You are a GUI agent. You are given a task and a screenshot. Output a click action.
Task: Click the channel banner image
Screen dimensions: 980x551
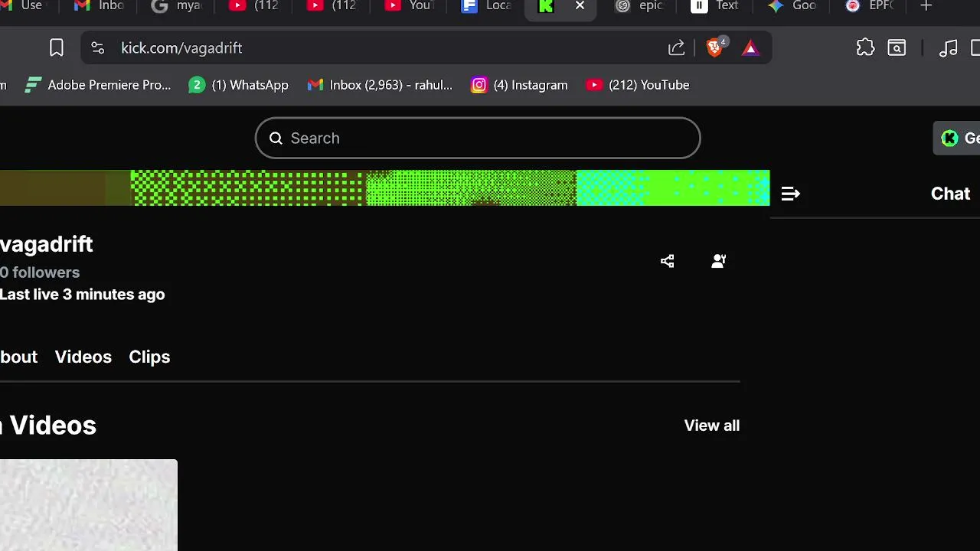click(384, 188)
